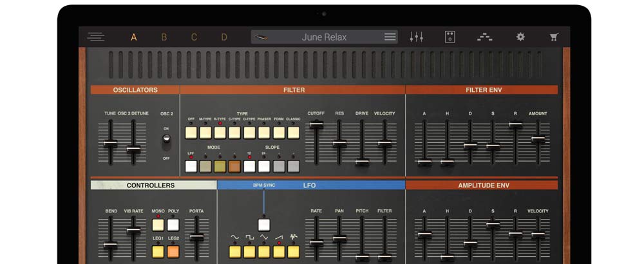Select the sine wave LFO shape
Screen dimensions: 644x264
click(x=235, y=252)
